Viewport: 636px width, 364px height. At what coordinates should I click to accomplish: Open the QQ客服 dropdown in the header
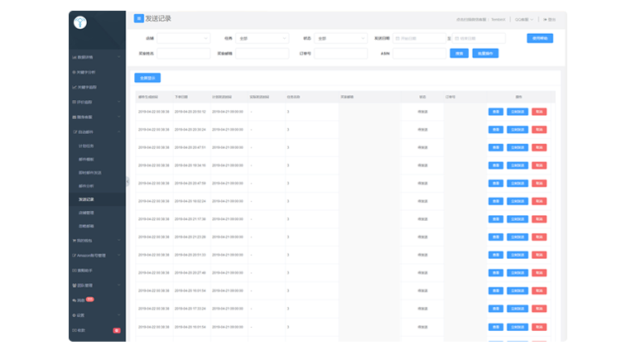(x=524, y=20)
